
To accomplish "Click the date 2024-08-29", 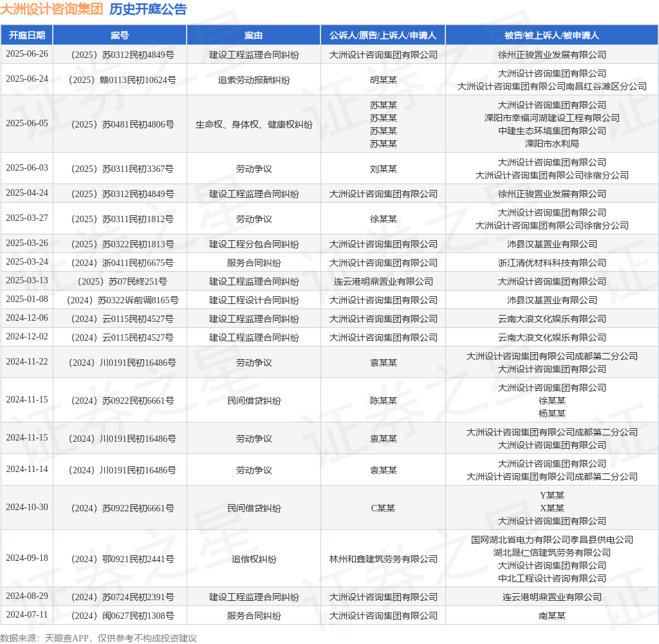I will 27,596.
